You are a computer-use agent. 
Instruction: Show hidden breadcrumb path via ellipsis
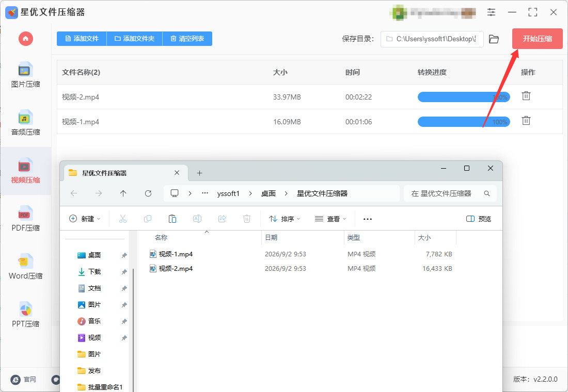click(205, 193)
